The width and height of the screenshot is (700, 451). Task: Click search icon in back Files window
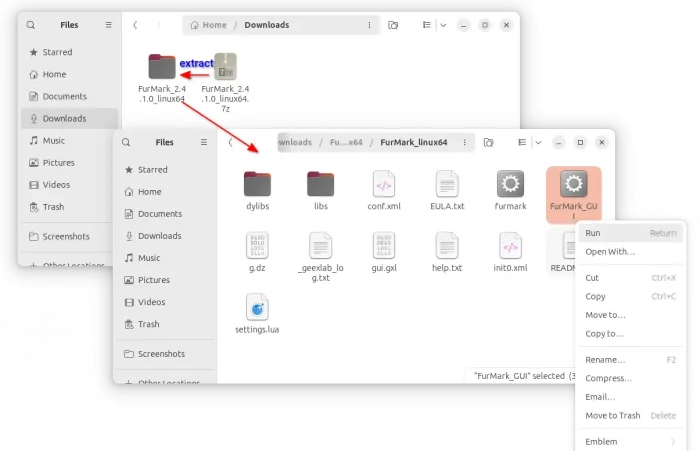(30, 25)
